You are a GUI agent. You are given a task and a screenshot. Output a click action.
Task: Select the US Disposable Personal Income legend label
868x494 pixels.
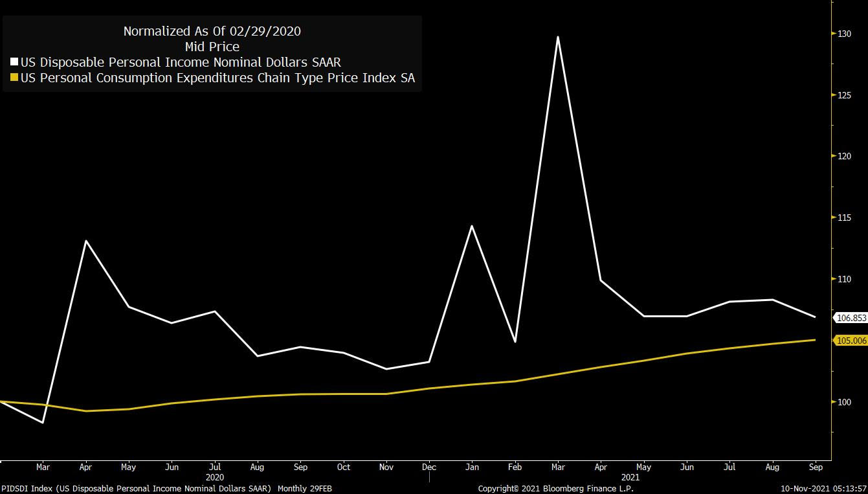coord(181,63)
